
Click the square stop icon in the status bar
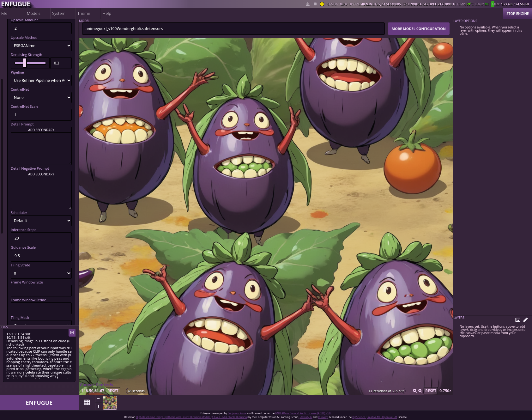[315, 4]
